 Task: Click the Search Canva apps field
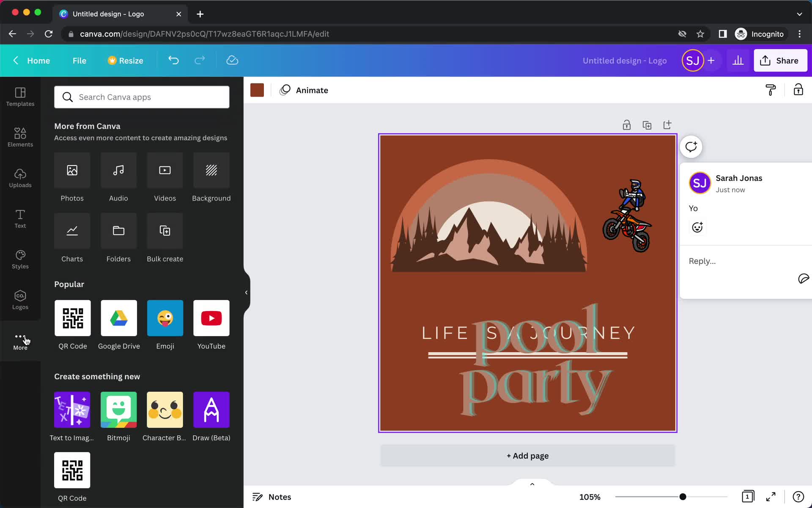142,97
